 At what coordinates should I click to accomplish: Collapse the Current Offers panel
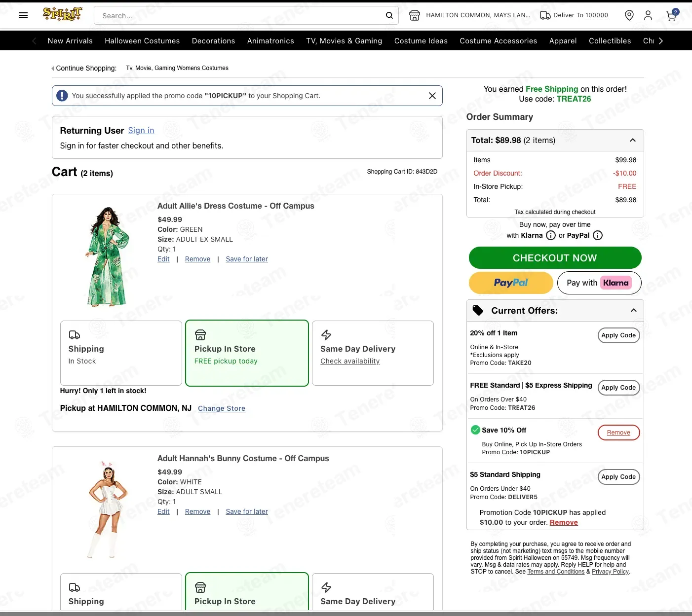[634, 311]
